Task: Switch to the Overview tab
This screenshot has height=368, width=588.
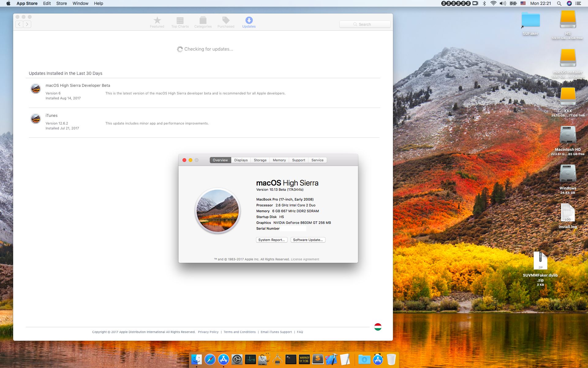Action: click(x=220, y=160)
